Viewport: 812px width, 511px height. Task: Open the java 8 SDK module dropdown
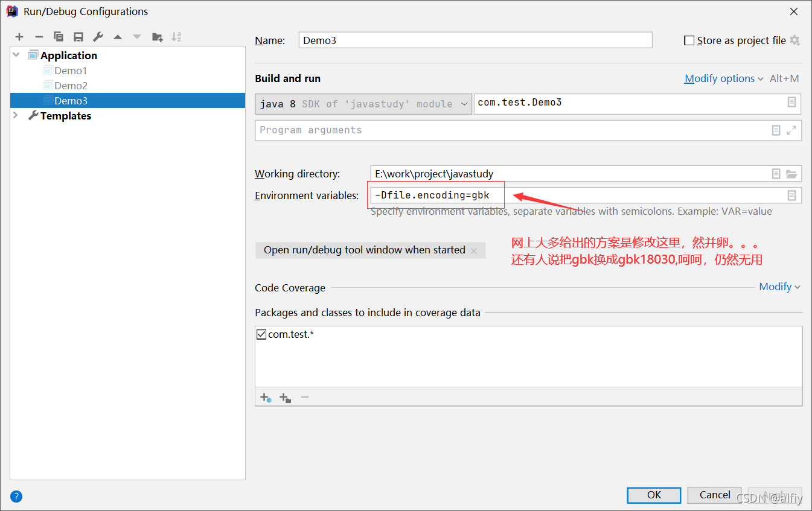click(x=465, y=103)
